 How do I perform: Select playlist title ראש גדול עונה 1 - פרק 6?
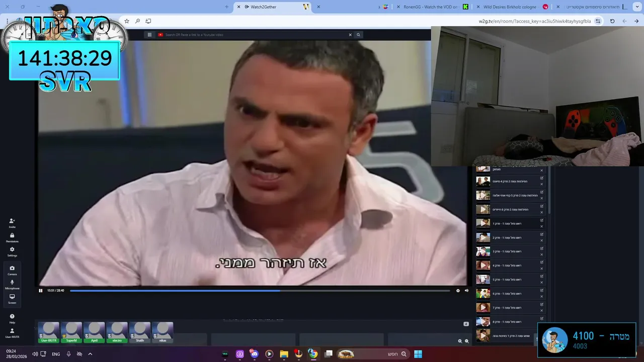[507, 294]
